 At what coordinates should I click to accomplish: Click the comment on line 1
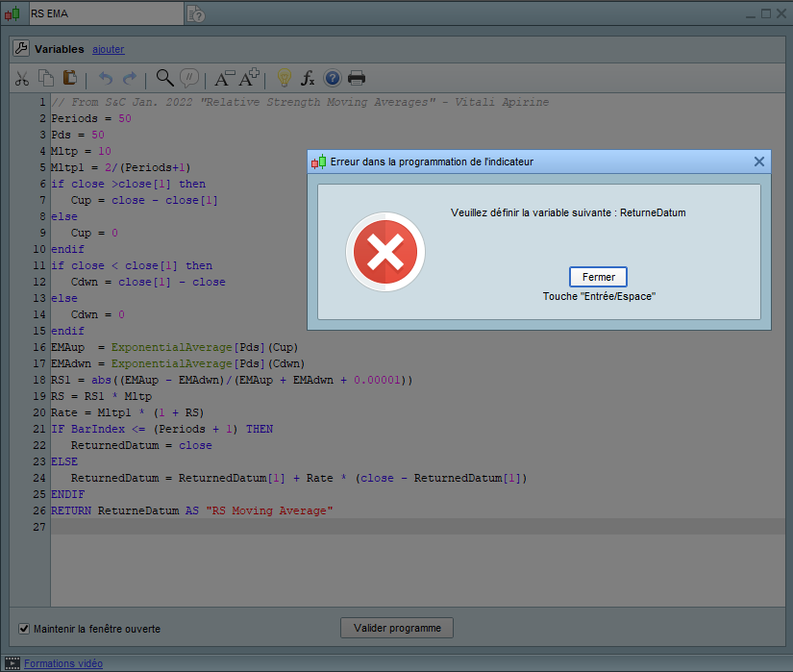[300, 102]
